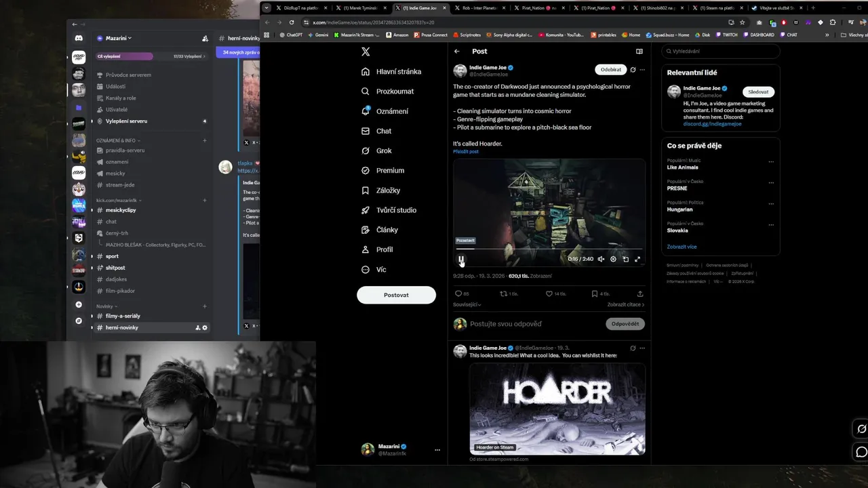The image size is (868, 488).
Task: Bookmark this page with star icon
Action: (x=743, y=22)
